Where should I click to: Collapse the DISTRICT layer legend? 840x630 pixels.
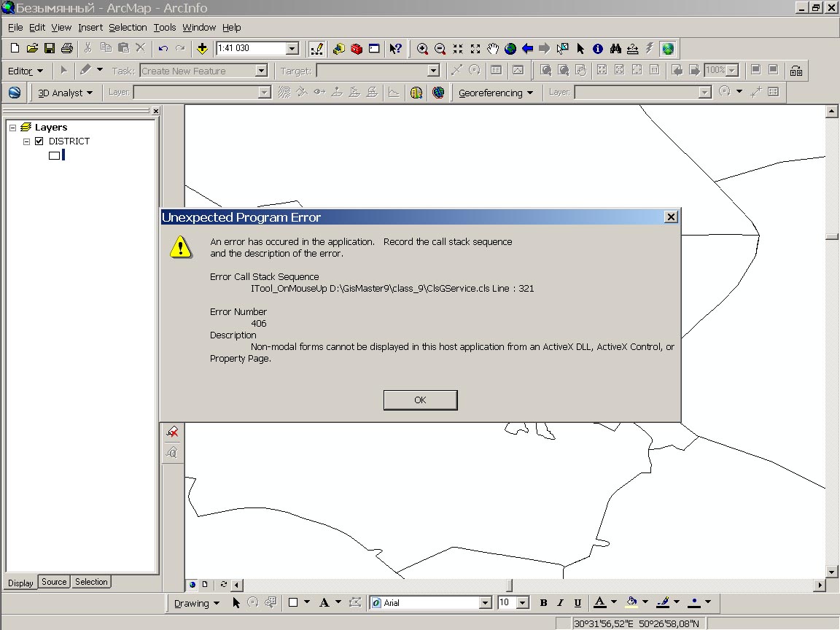pos(26,141)
